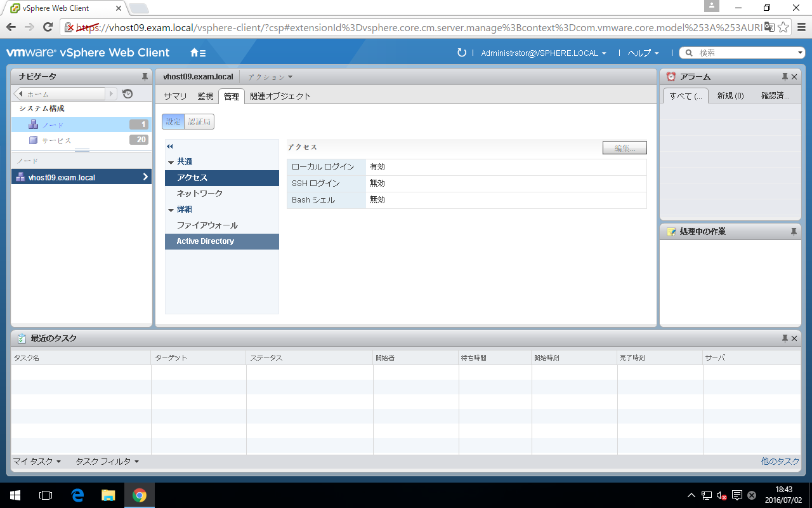The image size is (812, 508).
Task: Click the タスク名 column header
Action: (x=81, y=358)
